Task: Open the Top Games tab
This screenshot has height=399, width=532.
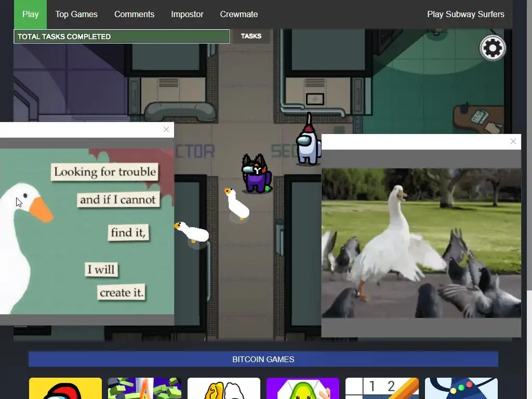Action: coord(76,14)
